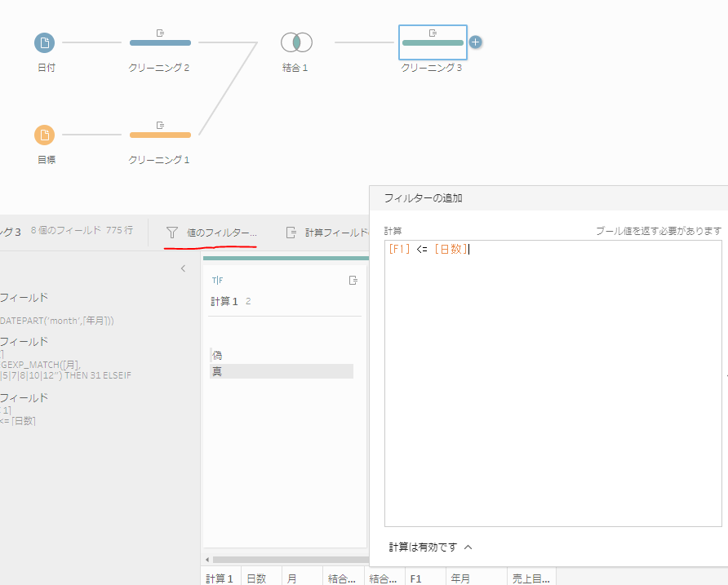The width and height of the screenshot is (728, 585).
Task: Select the orange クリーニング 1 step
Action: pyautogui.click(x=160, y=135)
